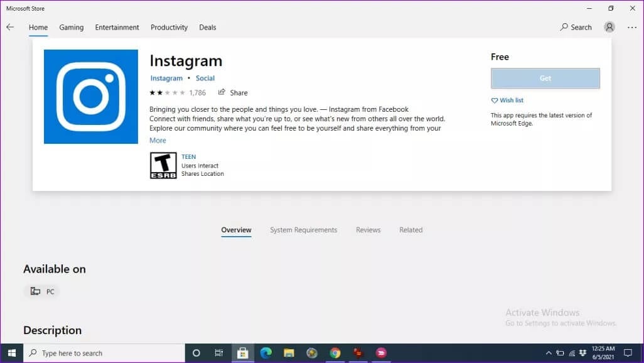Click the 'Available on' heading
The width and height of the screenshot is (644, 363).
[55, 269]
